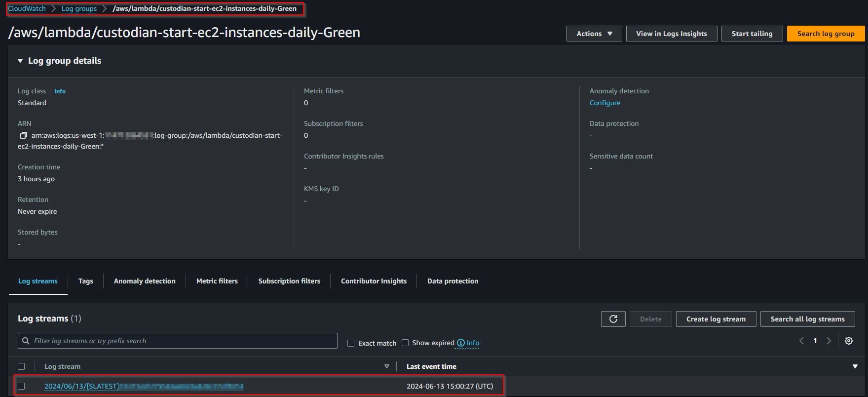868x397 pixels.
Task: Open the Actions dropdown
Action: point(594,34)
